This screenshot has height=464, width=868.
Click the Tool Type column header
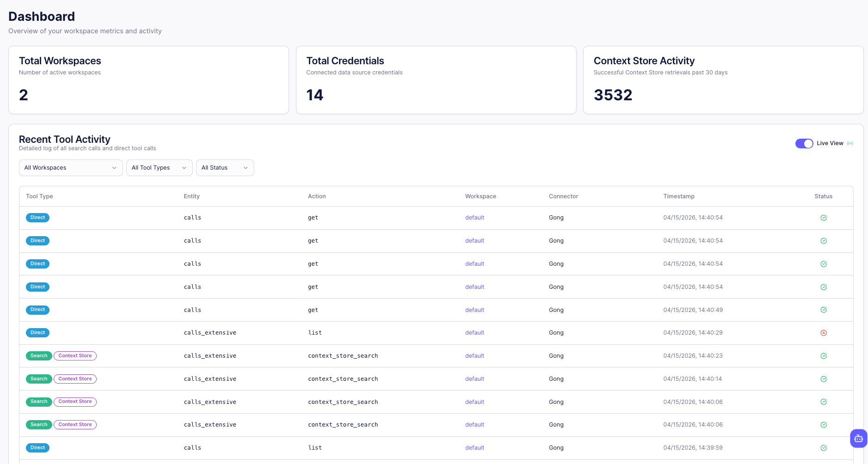39,196
